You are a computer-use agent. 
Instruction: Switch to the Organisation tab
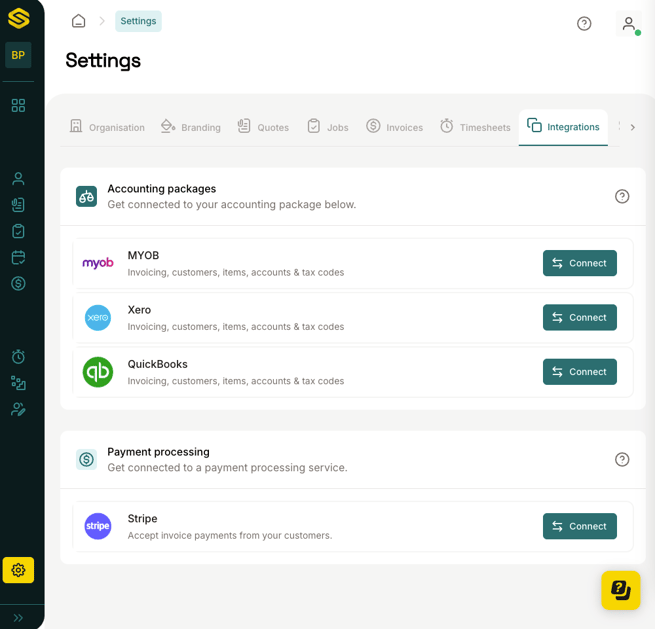[107, 127]
